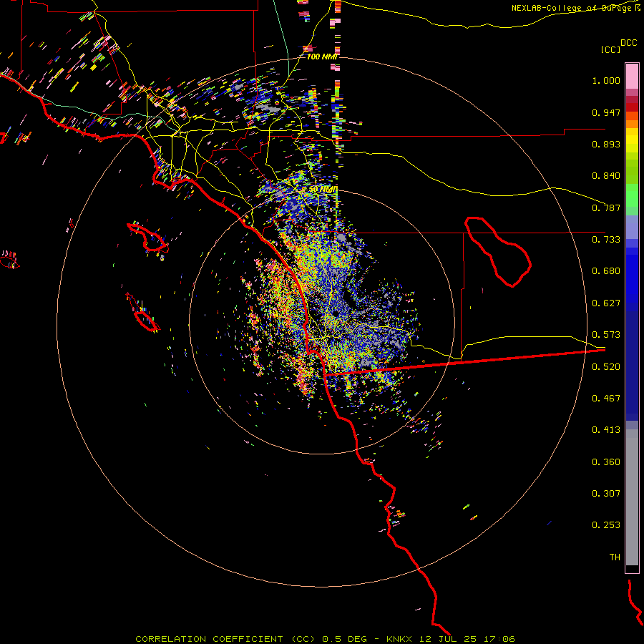Select the 0.360 legend value
Viewport: 644px width, 644px height.
606,462
